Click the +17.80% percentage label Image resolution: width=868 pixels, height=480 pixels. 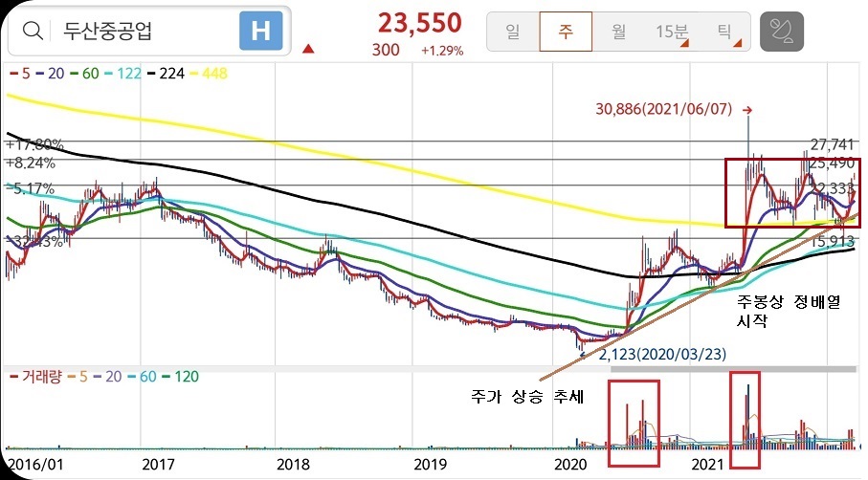pos(34,145)
